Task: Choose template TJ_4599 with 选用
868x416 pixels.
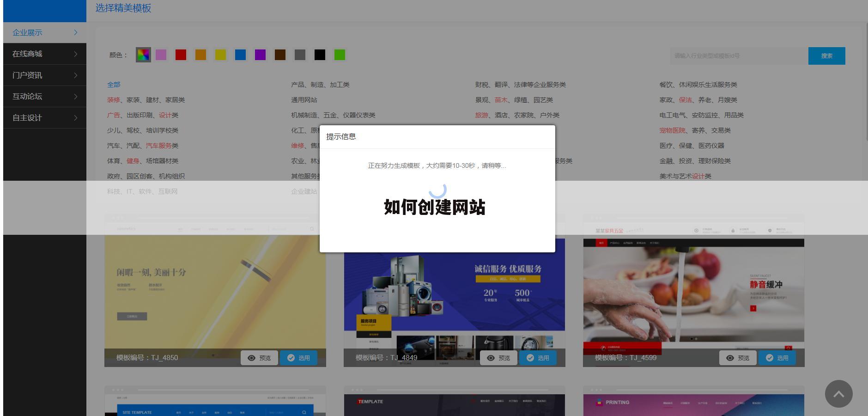Action: click(x=777, y=358)
